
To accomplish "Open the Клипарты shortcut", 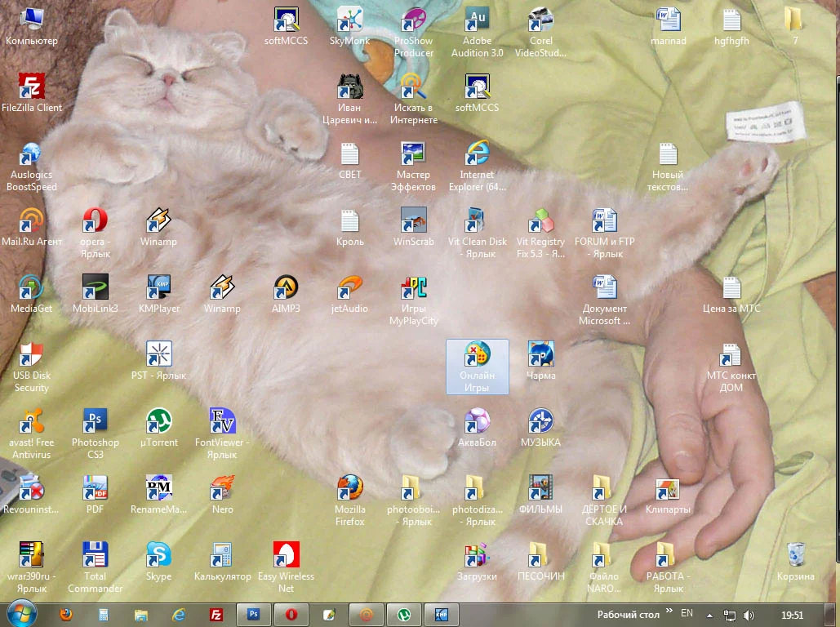I will point(668,496).
